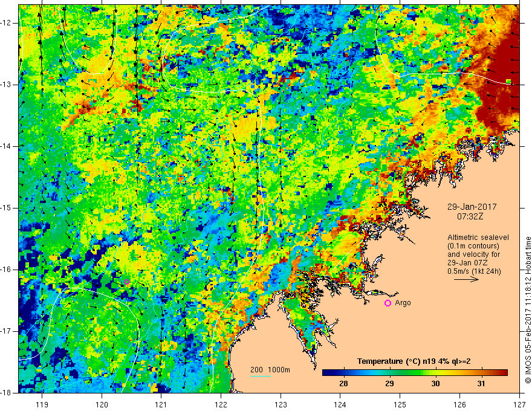Click the magenta Argo legend circle marker
The image size is (532, 411).
(388, 303)
